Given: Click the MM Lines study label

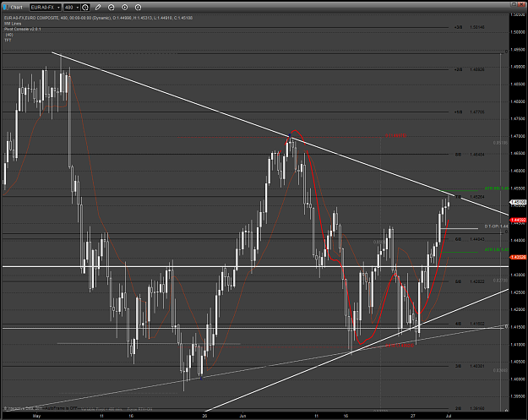Looking at the screenshot, I should click(13, 24).
